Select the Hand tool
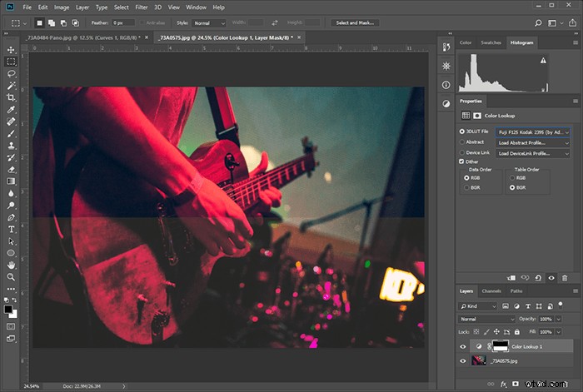The image size is (583, 392). (11, 265)
